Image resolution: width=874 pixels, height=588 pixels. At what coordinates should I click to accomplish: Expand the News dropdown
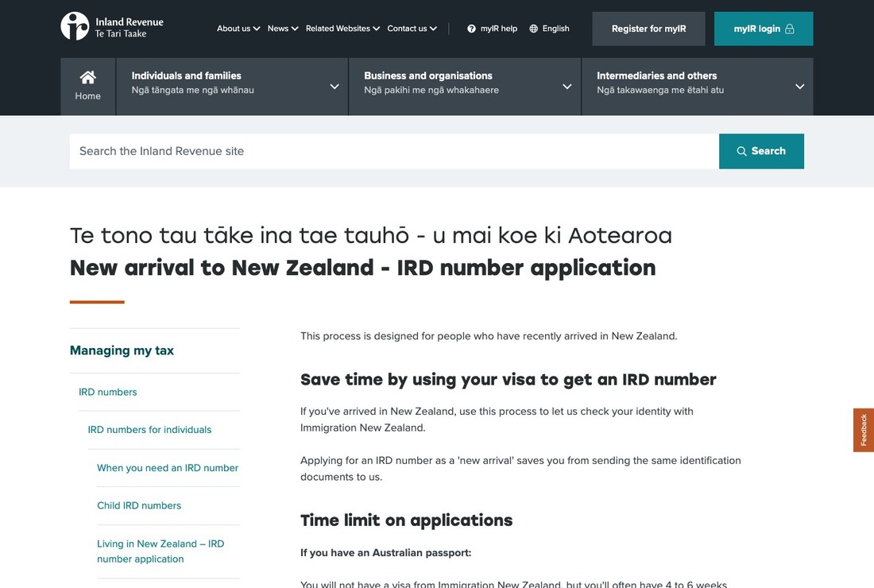tap(283, 29)
